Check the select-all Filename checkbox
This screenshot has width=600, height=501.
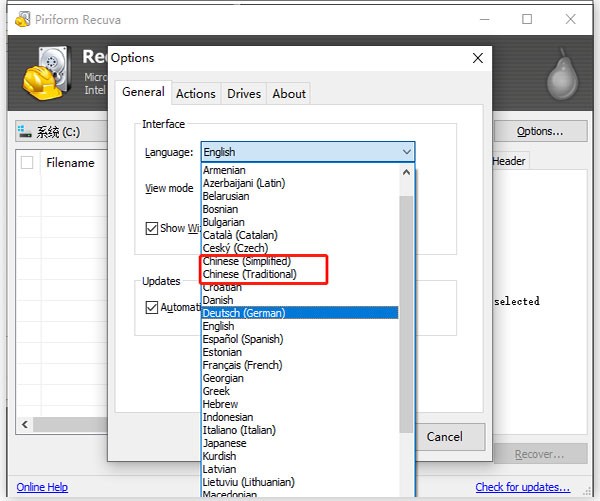(x=27, y=162)
